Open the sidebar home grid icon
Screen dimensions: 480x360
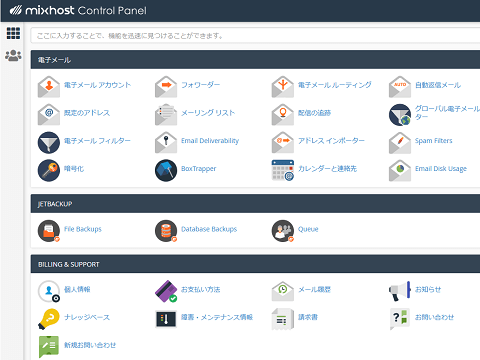[13, 33]
